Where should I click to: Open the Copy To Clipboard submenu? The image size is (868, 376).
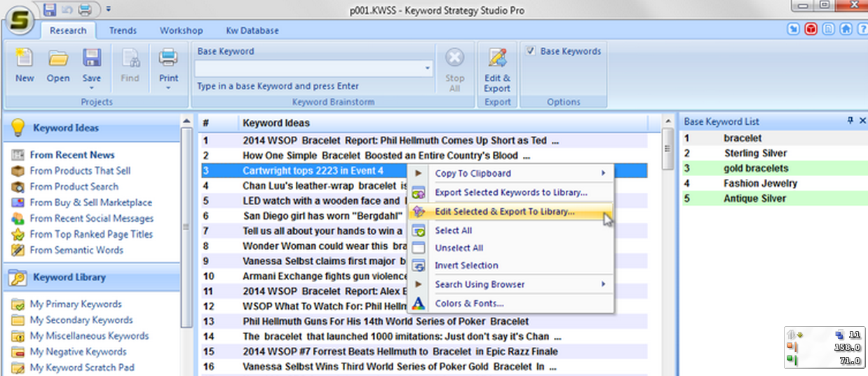tap(510, 173)
